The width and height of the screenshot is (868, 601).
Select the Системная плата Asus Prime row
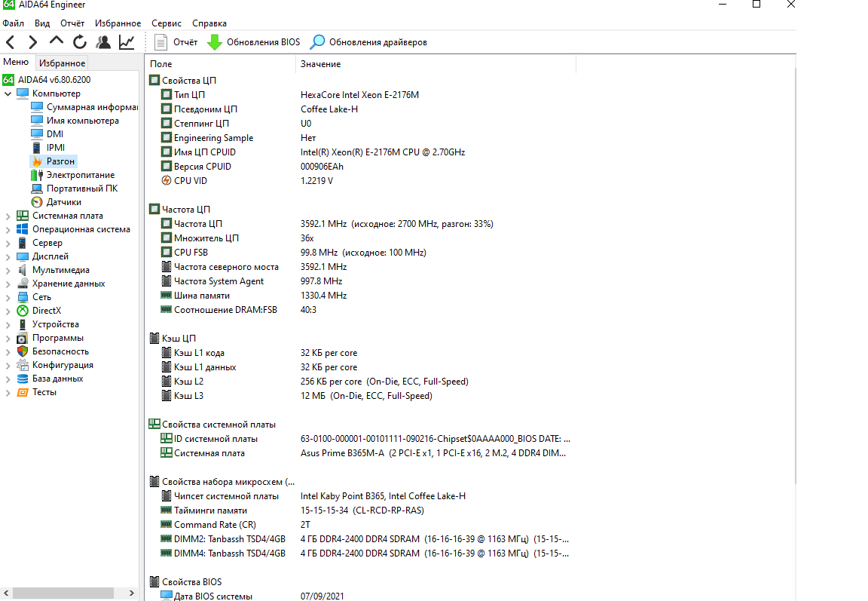click(360, 453)
